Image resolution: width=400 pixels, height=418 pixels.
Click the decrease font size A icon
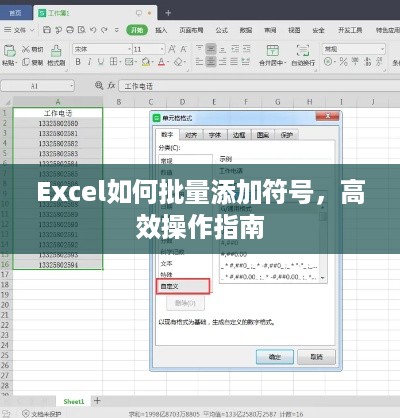(183, 49)
